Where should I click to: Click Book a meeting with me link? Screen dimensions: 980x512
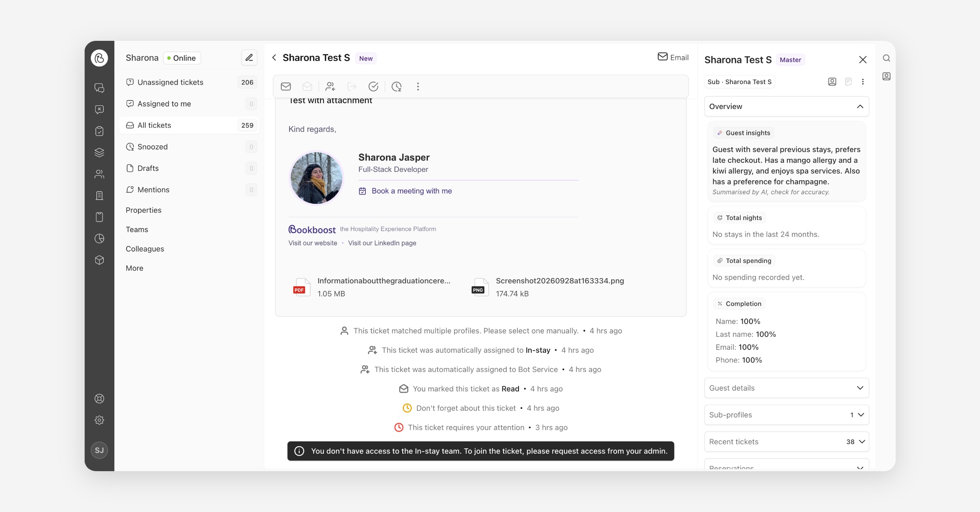(x=412, y=191)
